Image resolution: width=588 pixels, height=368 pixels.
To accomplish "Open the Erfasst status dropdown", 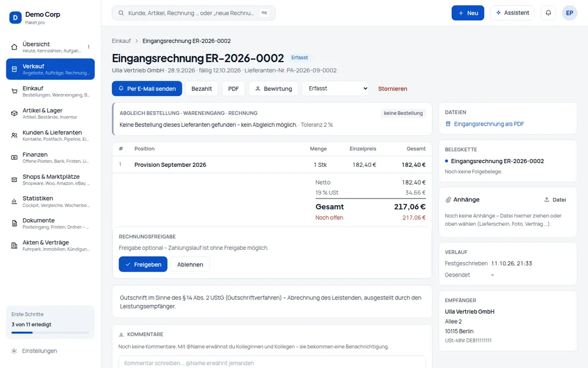I will pos(336,89).
